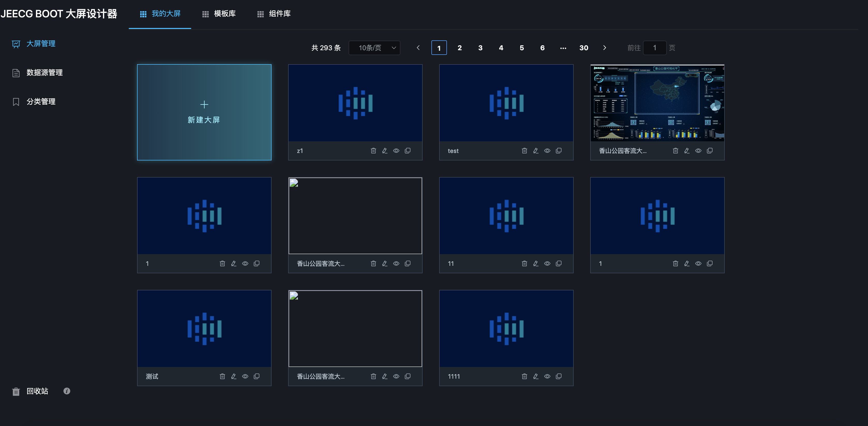Expand more pages via ellipsis in pagination
The height and width of the screenshot is (426, 868).
[563, 48]
